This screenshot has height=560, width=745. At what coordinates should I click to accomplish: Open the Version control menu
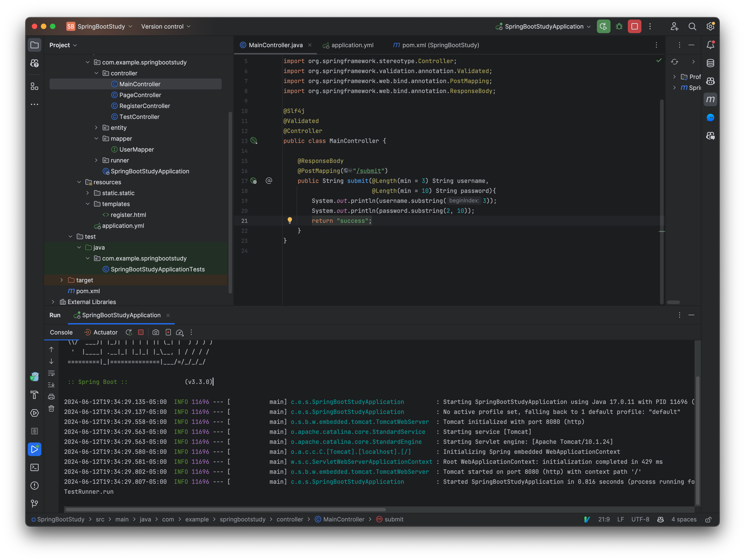165,26
